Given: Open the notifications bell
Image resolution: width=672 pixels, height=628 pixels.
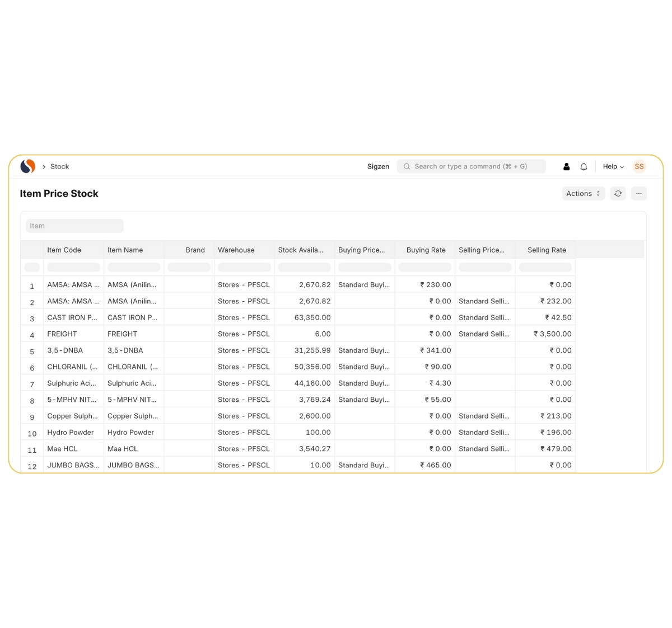Looking at the screenshot, I should coord(584,166).
